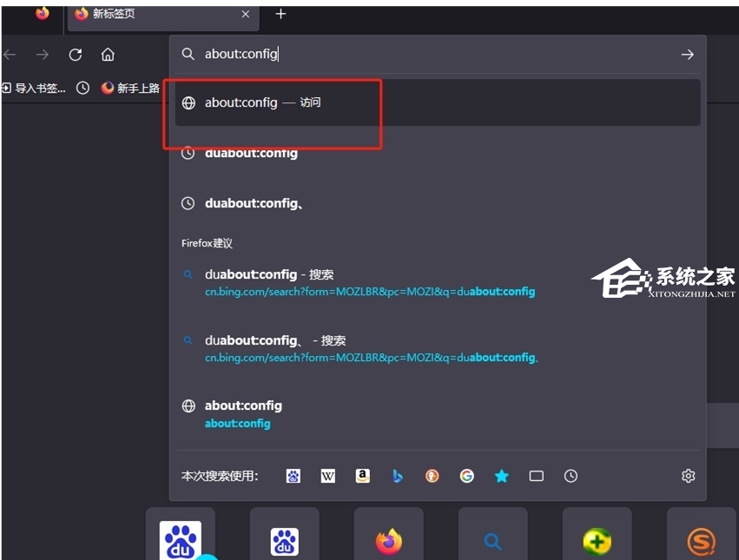Image resolution: width=739 pixels, height=560 pixels.
Task: Search bookmarks using star icon
Action: tap(501, 476)
